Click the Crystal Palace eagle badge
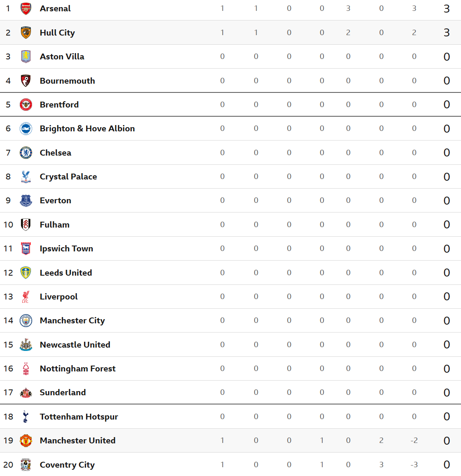461x476 pixels. 26,177
